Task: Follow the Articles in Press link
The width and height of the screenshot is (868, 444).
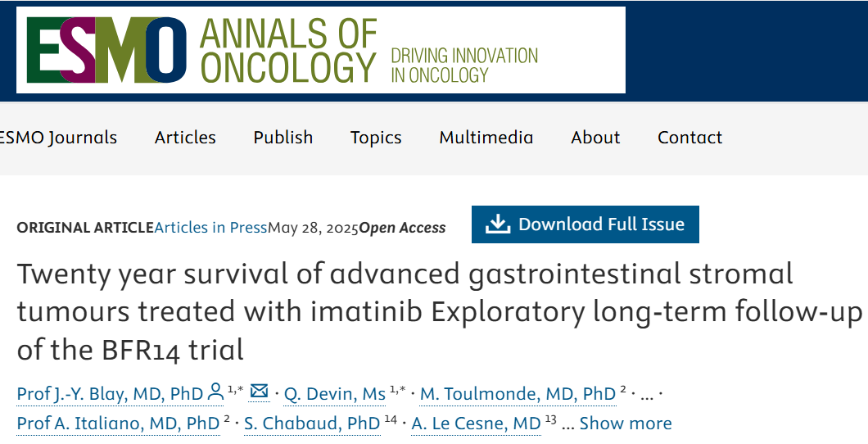Action: tap(210, 228)
